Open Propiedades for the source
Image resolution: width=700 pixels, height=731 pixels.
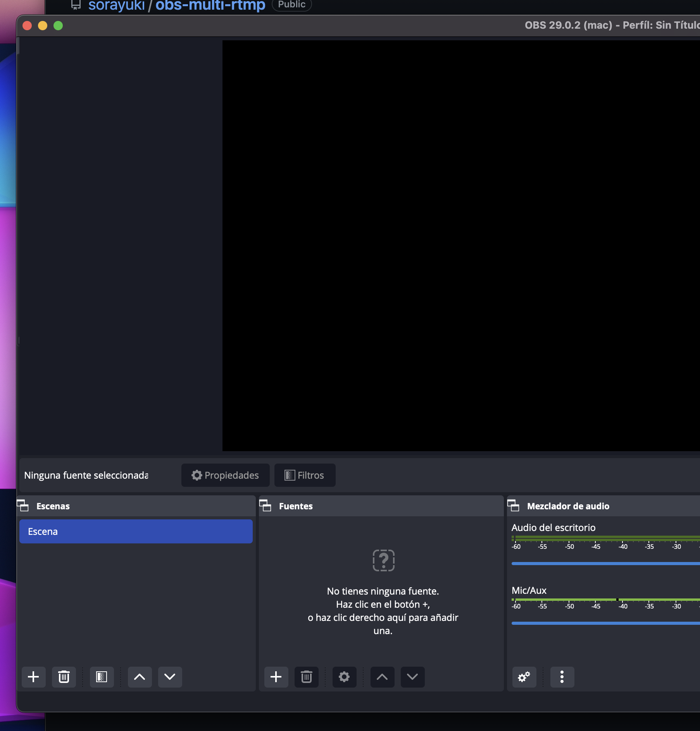[x=225, y=475]
